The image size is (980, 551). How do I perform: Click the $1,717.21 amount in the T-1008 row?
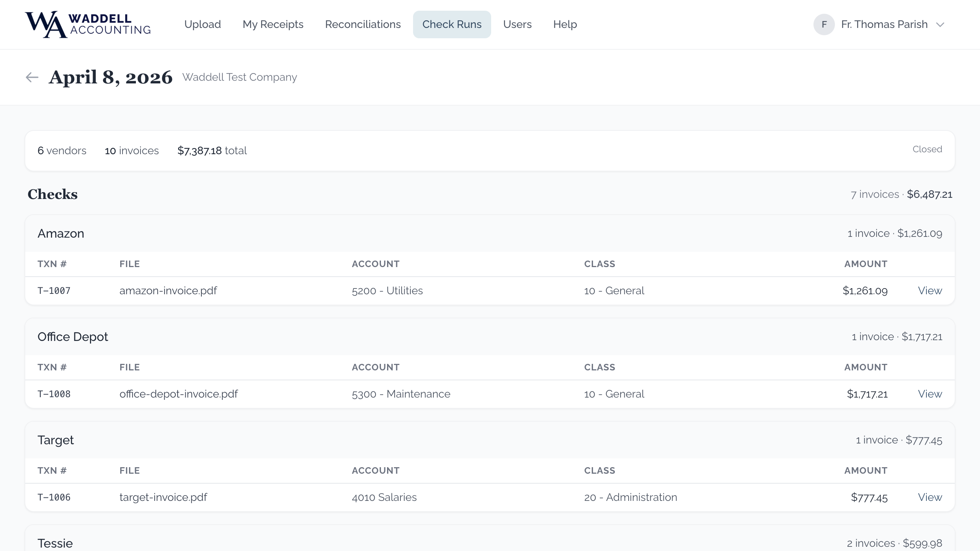pos(867,394)
